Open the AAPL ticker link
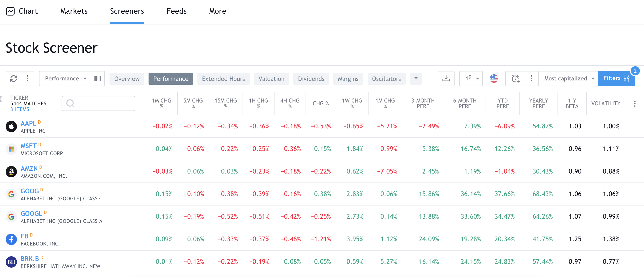644x277 pixels. pyautogui.click(x=28, y=124)
